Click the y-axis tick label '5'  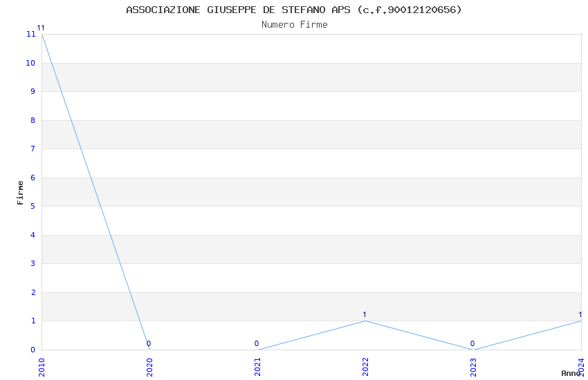pyautogui.click(x=33, y=206)
